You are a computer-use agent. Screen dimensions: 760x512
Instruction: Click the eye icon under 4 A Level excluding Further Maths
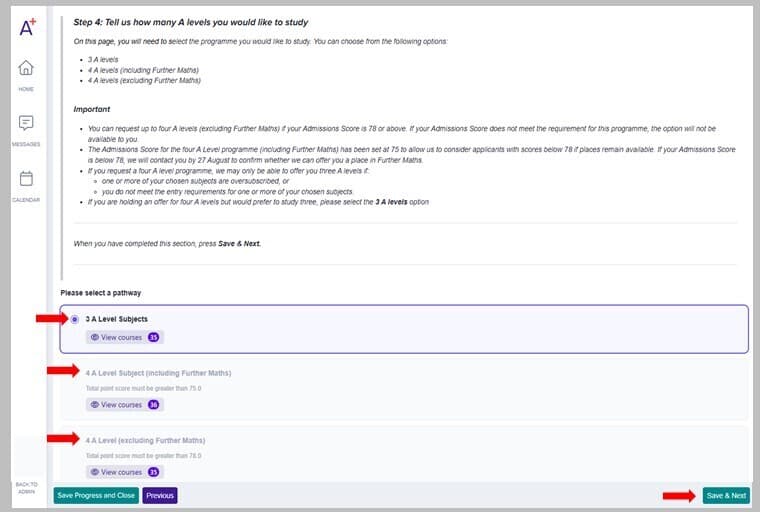95,472
